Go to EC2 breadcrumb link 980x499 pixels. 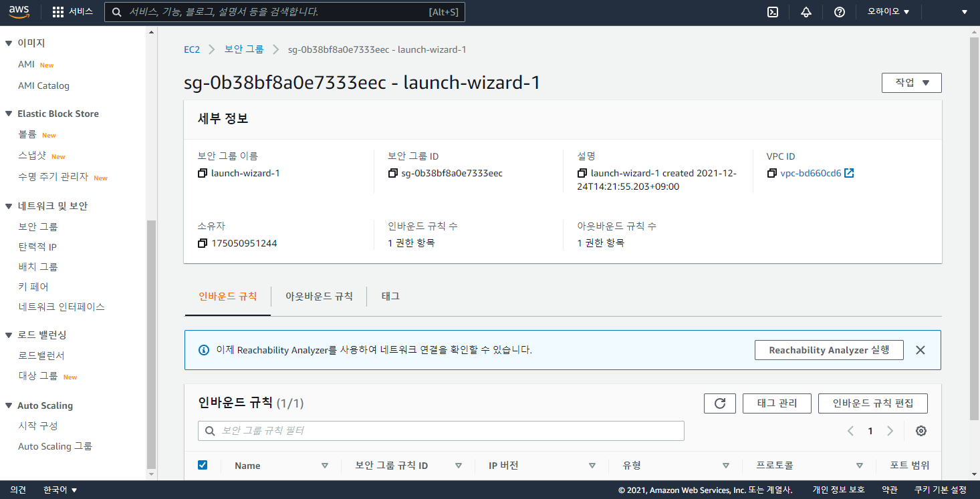coord(192,49)
